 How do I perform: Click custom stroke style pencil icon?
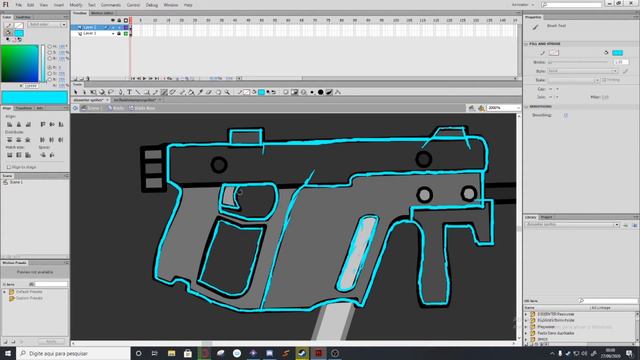click(625, 71)
